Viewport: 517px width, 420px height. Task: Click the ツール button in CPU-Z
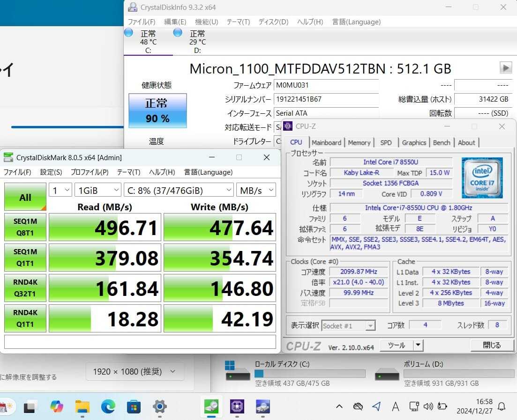pos(397,345)
